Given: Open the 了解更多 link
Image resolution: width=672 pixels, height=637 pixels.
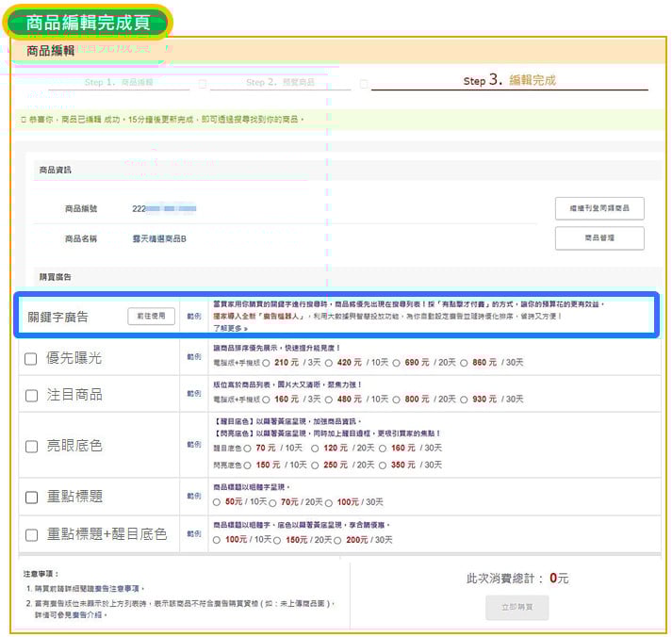Looking at the screenshot, I should click(x=230, y=328).
